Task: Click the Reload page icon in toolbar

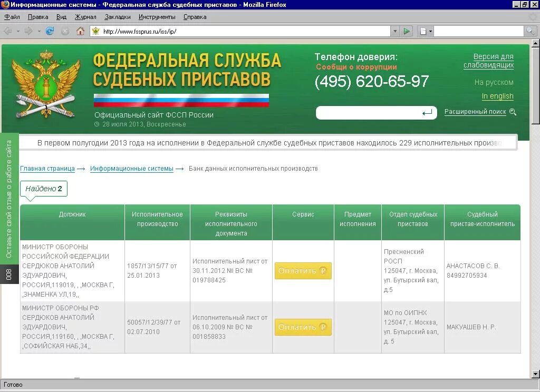Action: [x=50, y=32]
